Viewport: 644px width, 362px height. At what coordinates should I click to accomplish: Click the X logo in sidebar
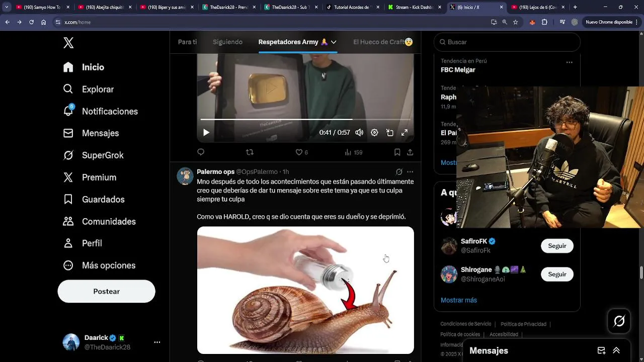(68, 43)
